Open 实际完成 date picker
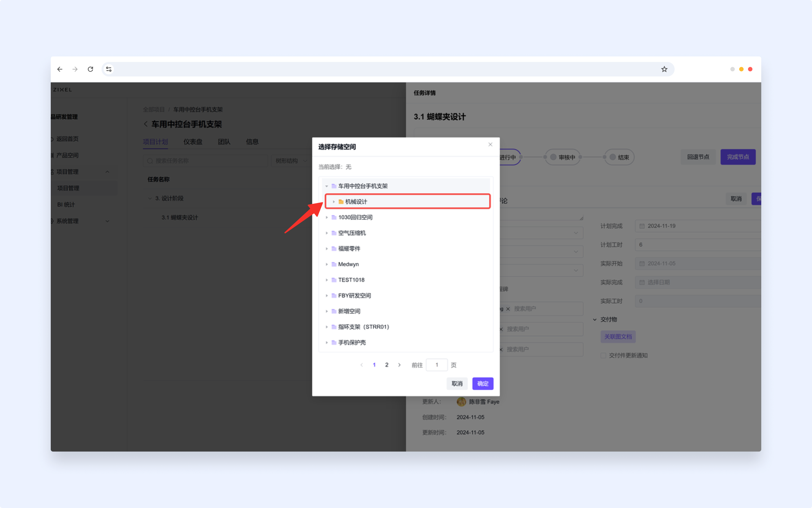 pyautogui.click(x=698, y=283)
